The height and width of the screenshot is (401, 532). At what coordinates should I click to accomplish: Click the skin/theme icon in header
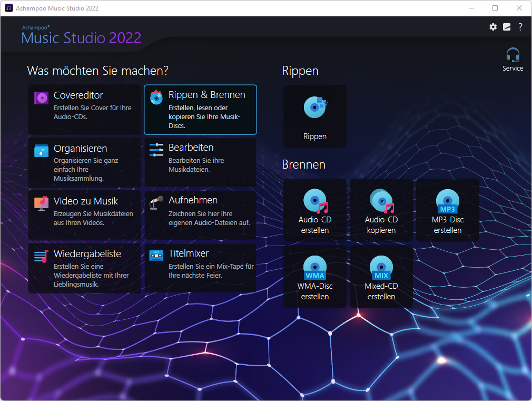pos(507,27)
